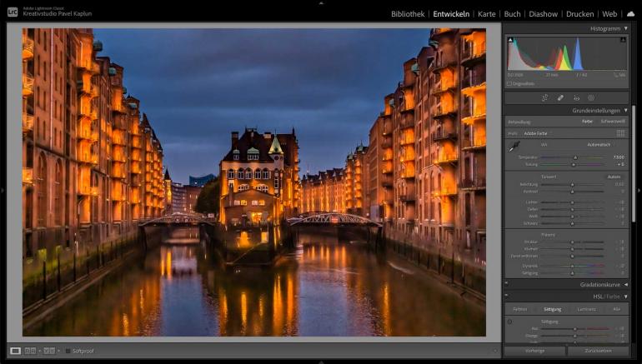Expand the Gradationskurve panel

click(x=625, y=284)
